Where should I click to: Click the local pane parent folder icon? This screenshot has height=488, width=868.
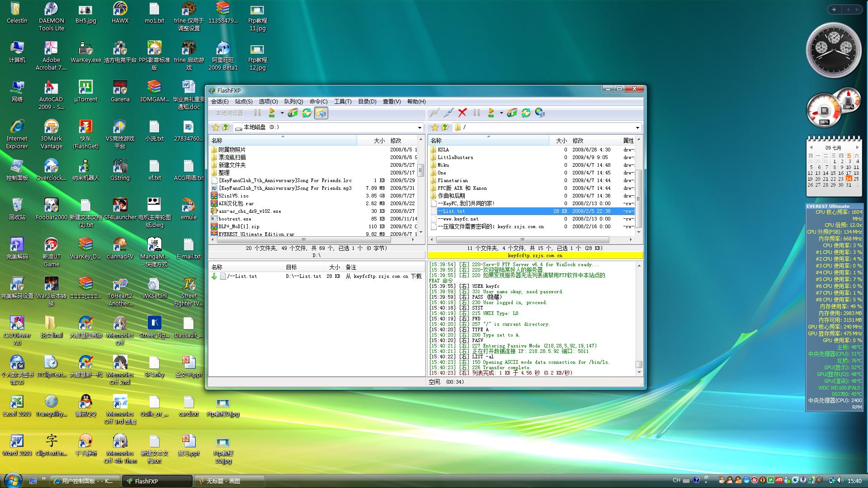(226, 127)
